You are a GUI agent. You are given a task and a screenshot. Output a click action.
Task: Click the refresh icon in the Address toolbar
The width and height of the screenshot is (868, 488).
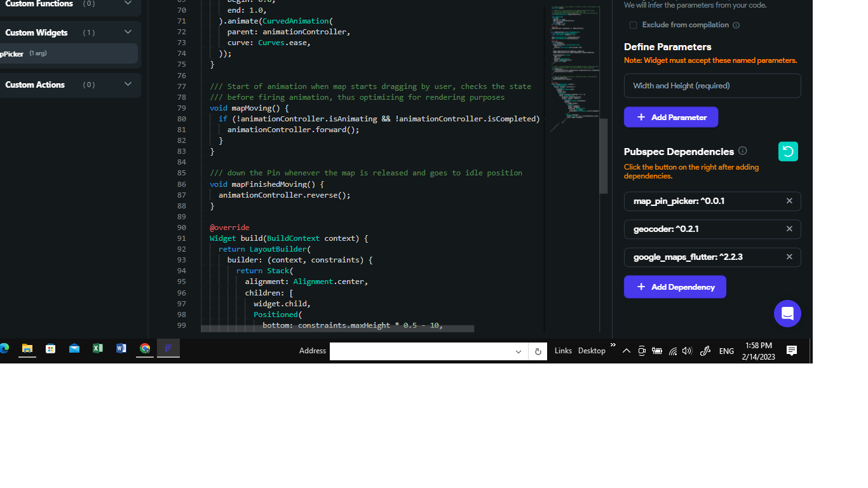[538, 351]
